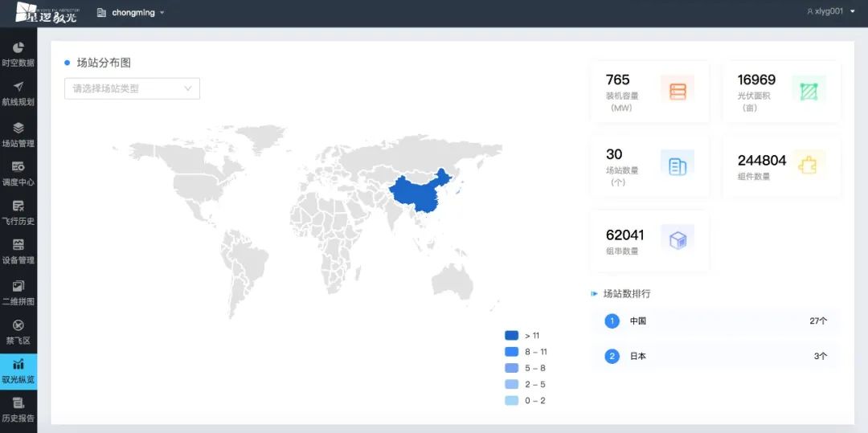This screenshot has height=433, width=868.
Task: Click the 日本 ranking row
Action: coord(715,356)
